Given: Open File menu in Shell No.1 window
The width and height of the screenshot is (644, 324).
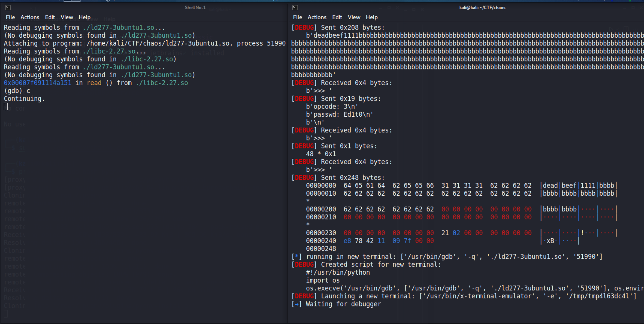Looking at the screenshot, I should [10, 17].
